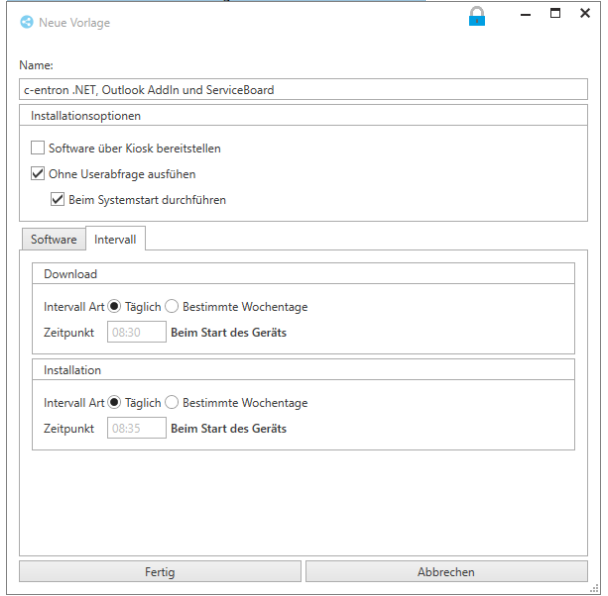Select Täglich under Download interval
The width and height of the screenshot is (608, 596).
pyautogui.click(x=114, y=306)
